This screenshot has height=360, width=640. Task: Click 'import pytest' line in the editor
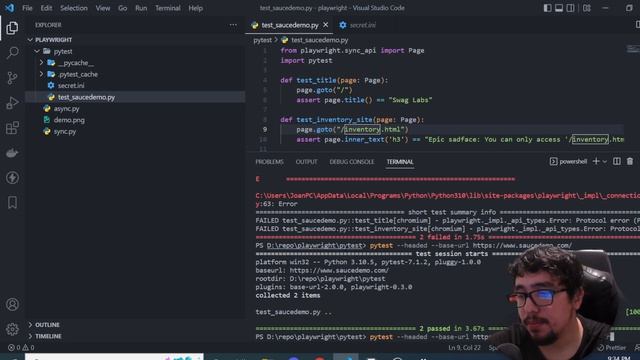tap(306, 60)
